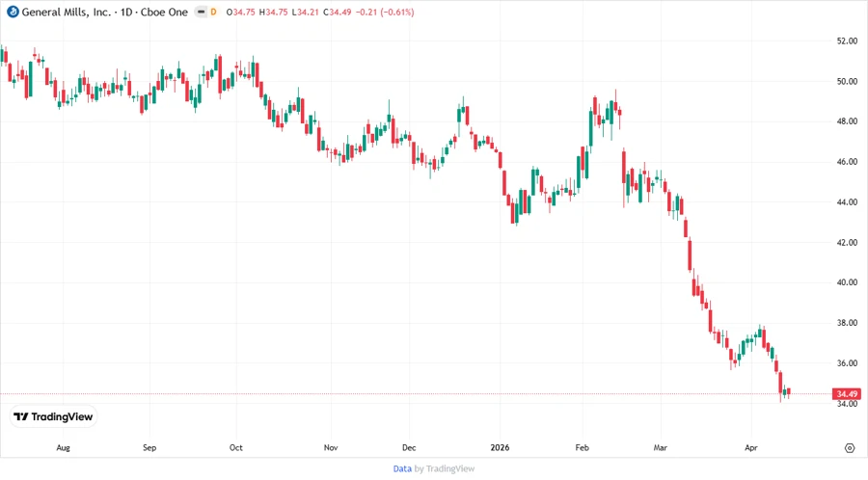
Task: Click the Oct label on time axis
Action: (x=236, y=447)
